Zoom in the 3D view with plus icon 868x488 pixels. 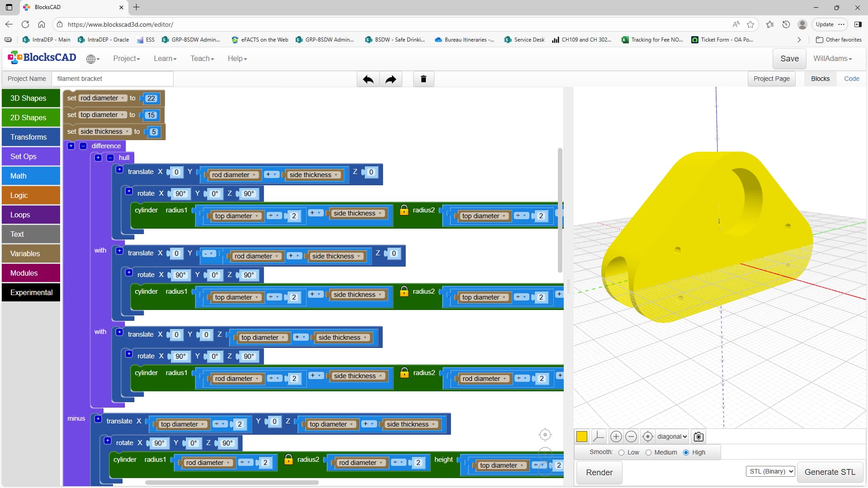coord(616,436)
